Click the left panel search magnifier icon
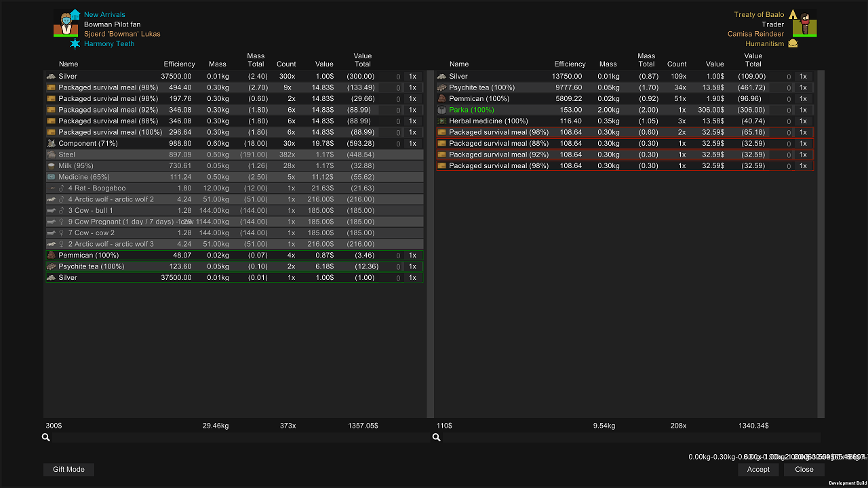The image size is (868, 488). pyautogui.click(x=45, y=437)
